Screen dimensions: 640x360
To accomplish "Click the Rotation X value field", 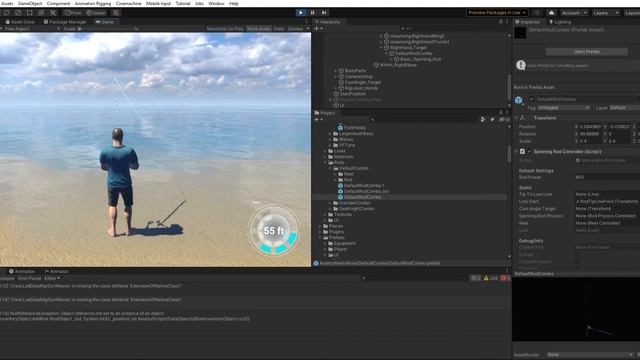I will [590, 133].
